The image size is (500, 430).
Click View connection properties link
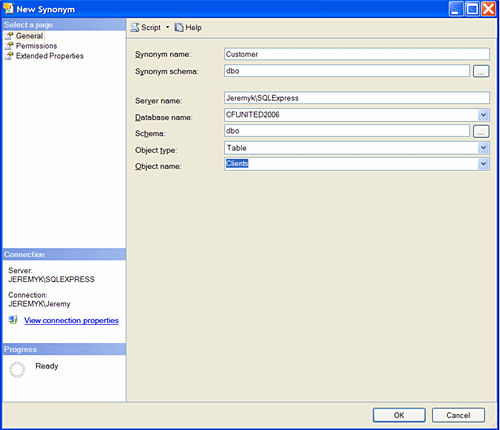(71, 320)
